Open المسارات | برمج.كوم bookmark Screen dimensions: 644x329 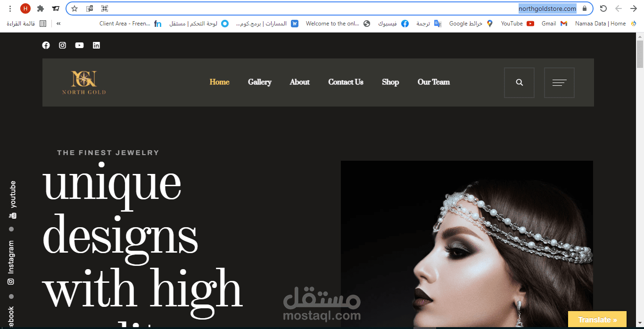click(x=267, y=24)
